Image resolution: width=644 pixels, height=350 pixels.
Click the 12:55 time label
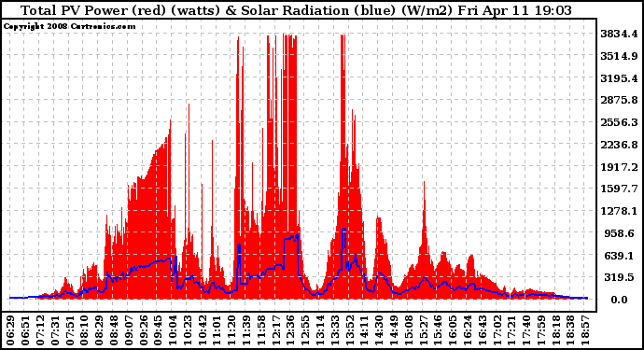[305, 330]
